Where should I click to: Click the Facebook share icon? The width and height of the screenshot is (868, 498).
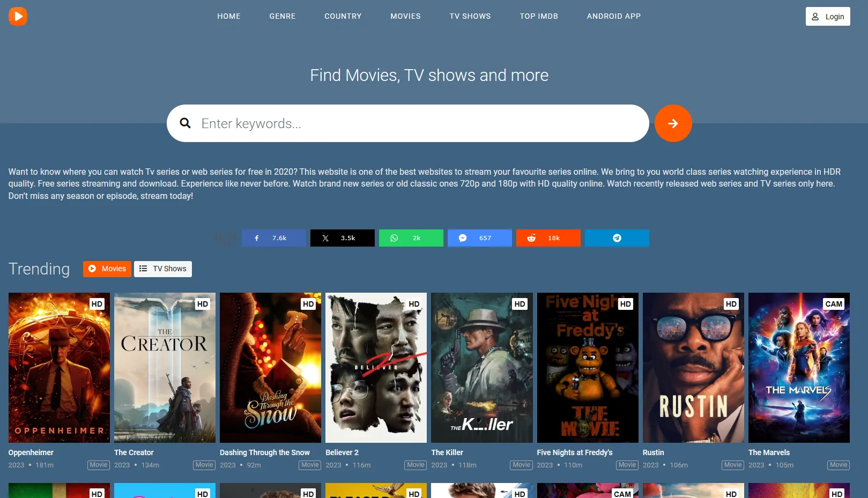(257, 237)
